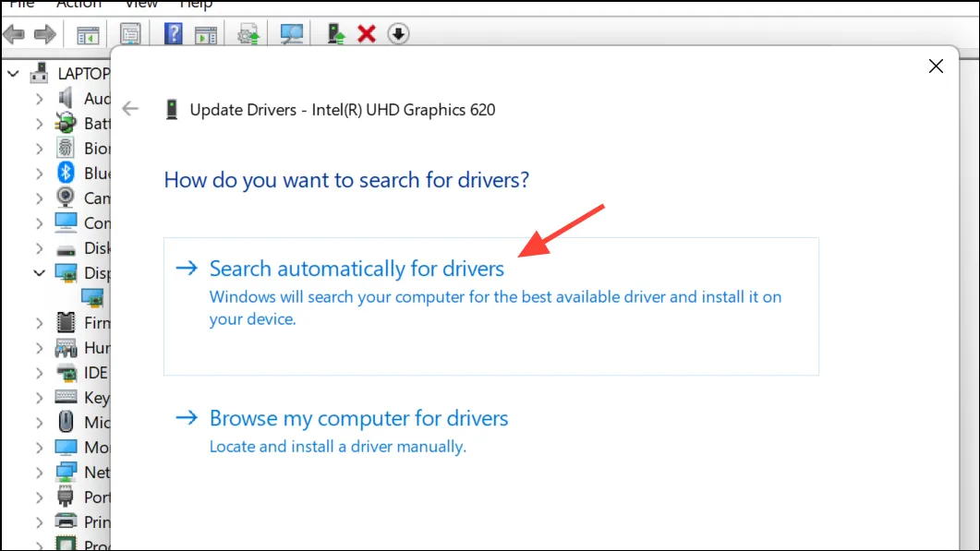This screenshot has height=551, width=980.
Task: Click the Disable device down-arrow icon
Action: click(x=398, y=34)
